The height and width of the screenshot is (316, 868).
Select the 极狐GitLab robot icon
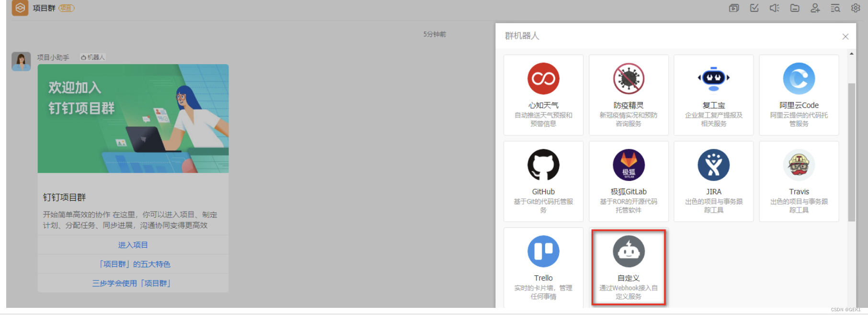coord(628,165)
